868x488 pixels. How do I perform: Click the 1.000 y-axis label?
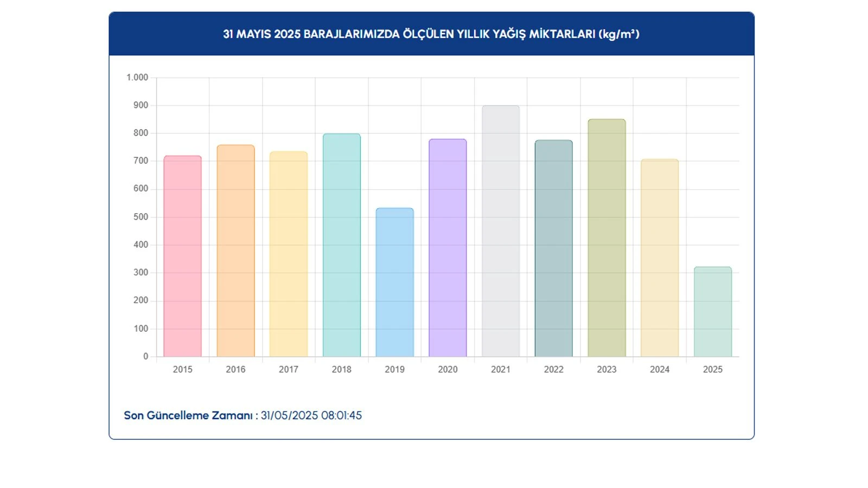[x=137, y=78]
